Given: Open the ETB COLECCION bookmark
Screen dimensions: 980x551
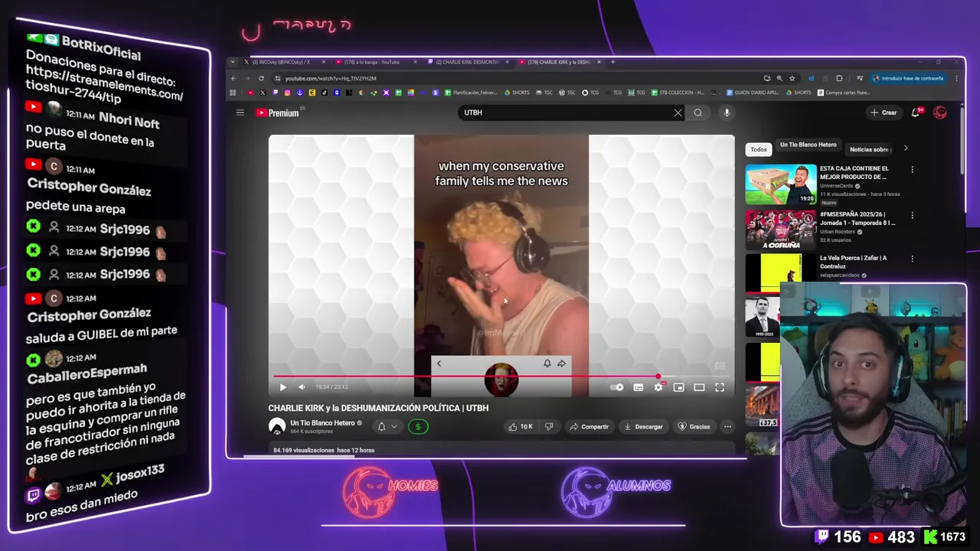Looking at the screenshot, I should [x=677, y=93].
